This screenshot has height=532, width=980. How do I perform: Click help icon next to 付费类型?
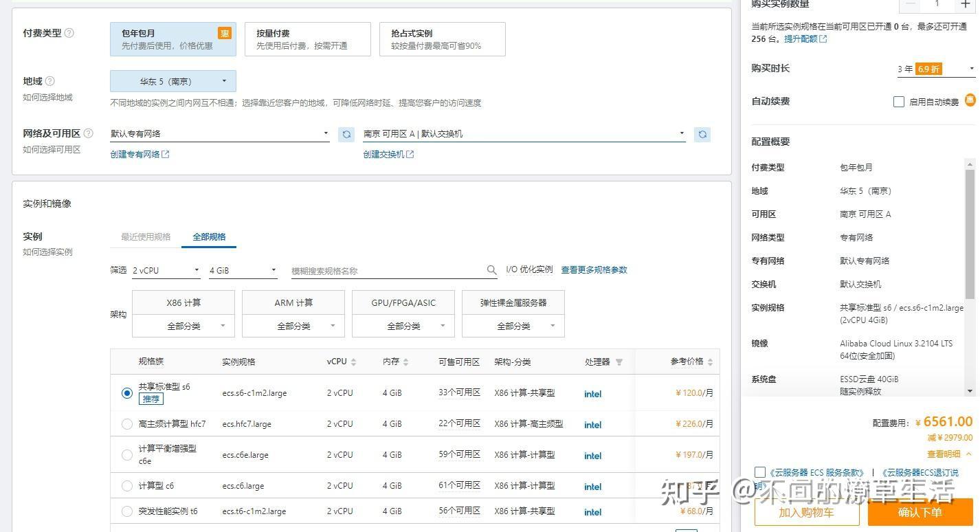click(69, 33)
